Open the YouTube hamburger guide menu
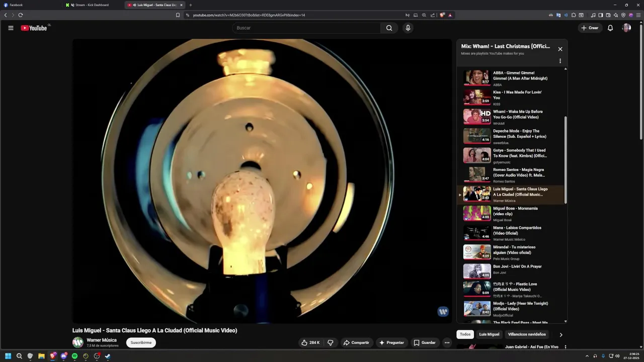The height and width of the screenshot is (362, 644). 11,28
